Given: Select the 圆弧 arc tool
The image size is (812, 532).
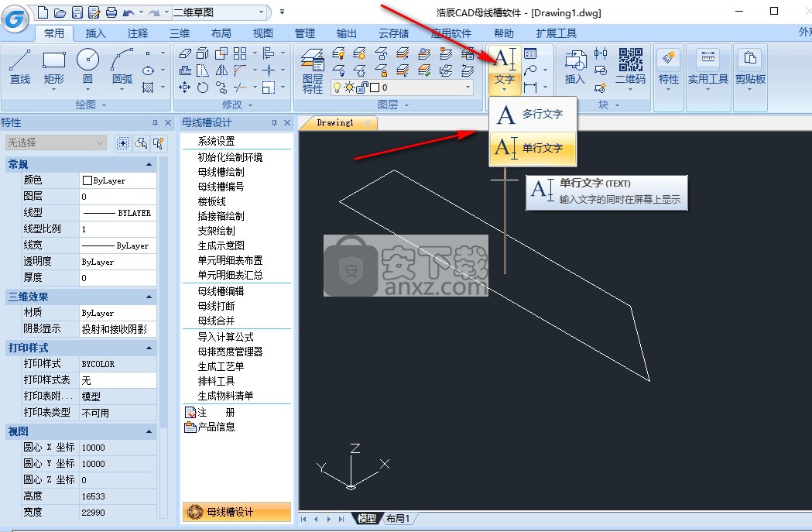Looking at the screenshot, I should pyautogui.click(x=122, y=67).
